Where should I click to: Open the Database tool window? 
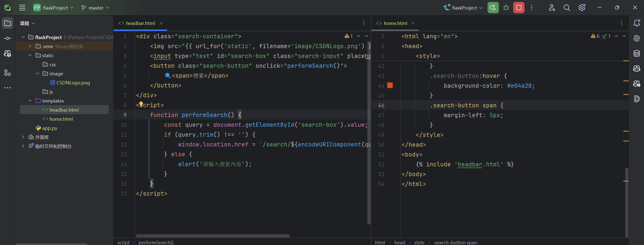636,53
